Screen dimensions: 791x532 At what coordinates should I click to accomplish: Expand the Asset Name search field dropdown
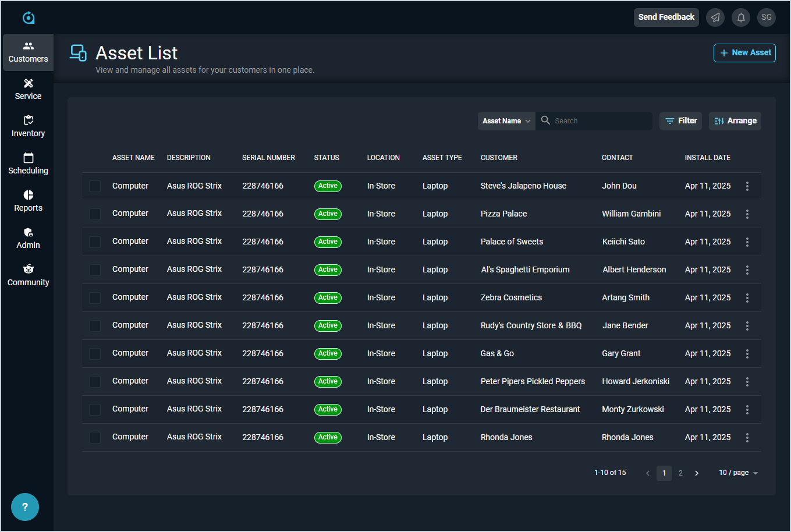coord(506,121)
